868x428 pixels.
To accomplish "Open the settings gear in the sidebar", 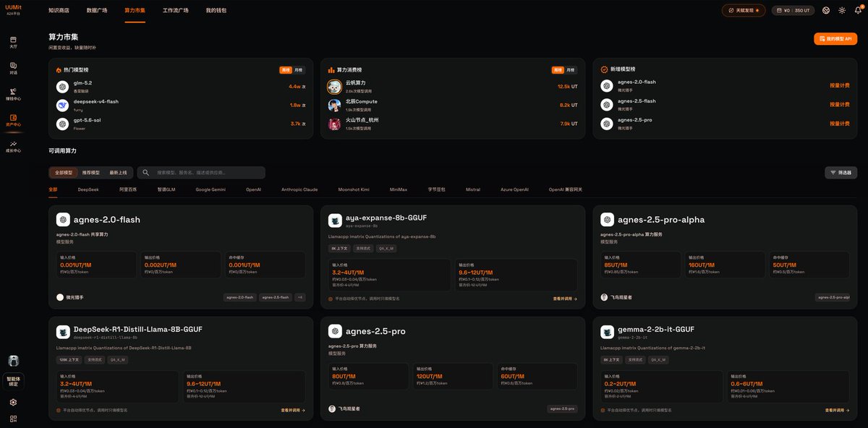I will click(x=13, y=402).
